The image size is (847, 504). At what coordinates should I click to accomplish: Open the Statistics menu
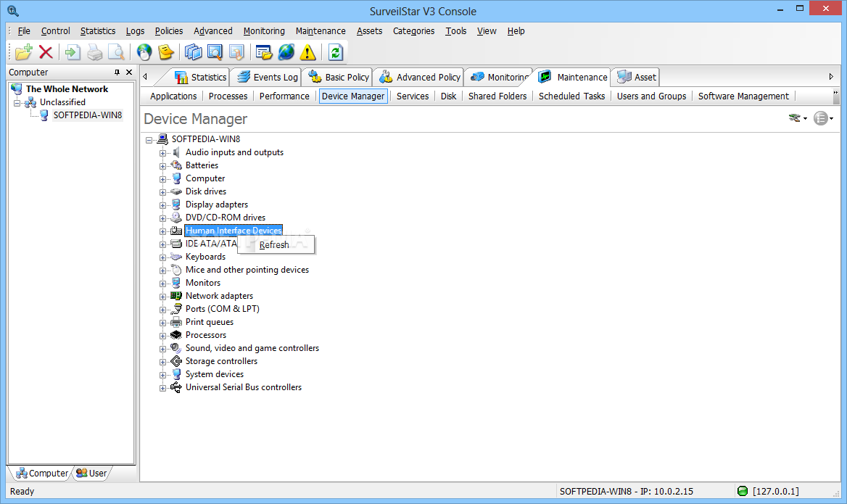pos(98,30)
